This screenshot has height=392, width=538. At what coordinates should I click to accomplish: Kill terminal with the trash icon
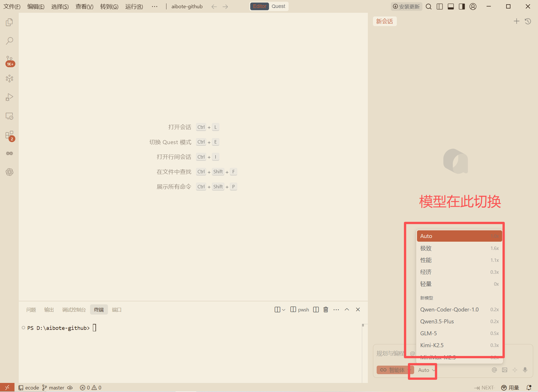point(326,310)
